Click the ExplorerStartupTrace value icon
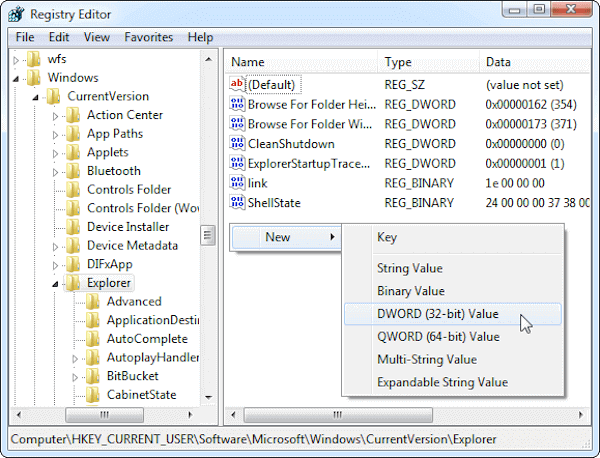This screenshot has height=458, width=600. click(237, 164)
